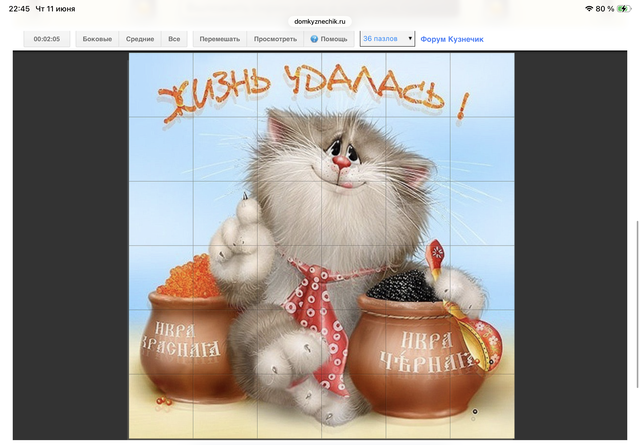Click the page vertical scrollbar
The height and width of the screenshot is (445, 640).
pyautogui.click(x=637, y=304)
